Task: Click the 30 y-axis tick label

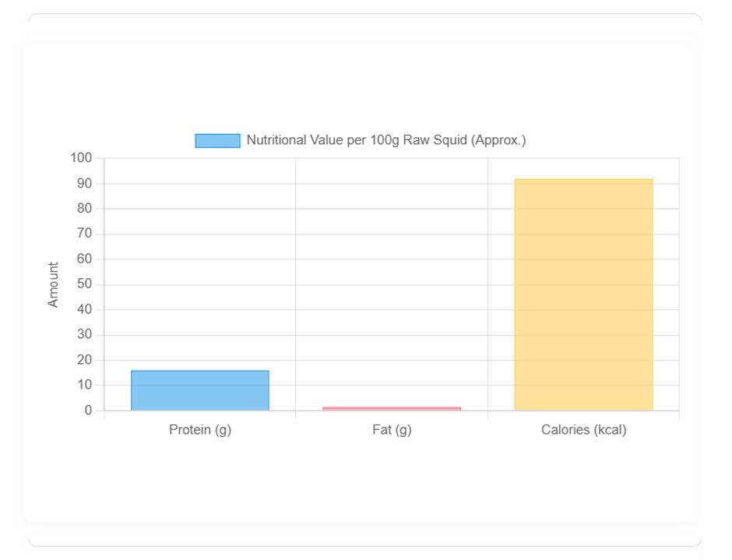Action: point(85,335)
